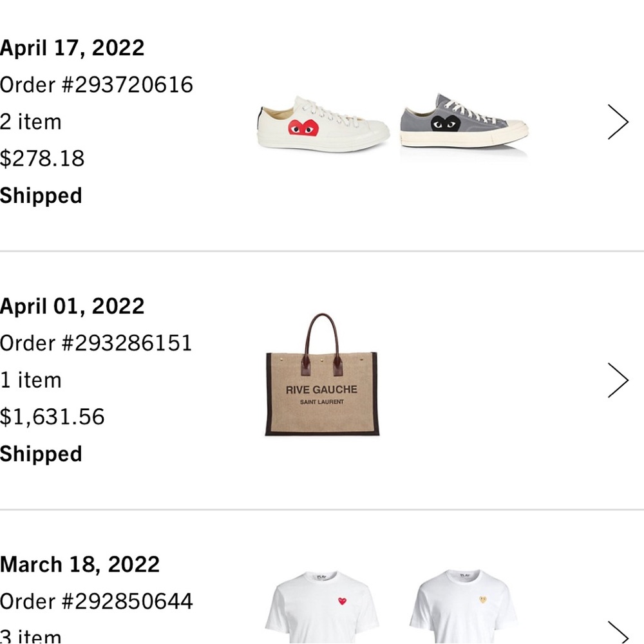The width and height of the screenshot is (644, 644).
Task: Open Order #293286151 link
Action: point(96,343)
